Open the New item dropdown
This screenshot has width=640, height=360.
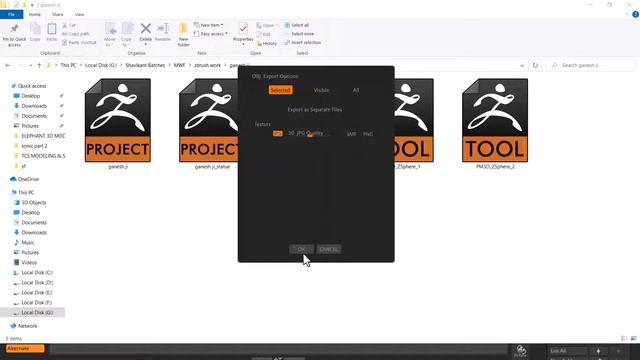pos(209,25)
